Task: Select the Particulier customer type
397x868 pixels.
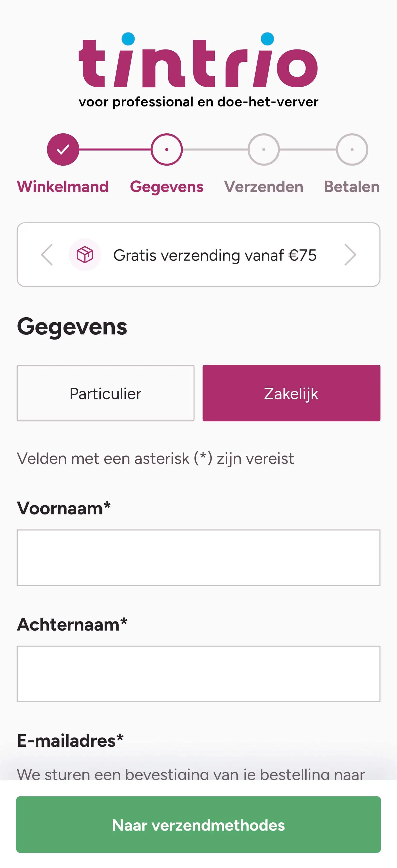Action: (105, 393)
